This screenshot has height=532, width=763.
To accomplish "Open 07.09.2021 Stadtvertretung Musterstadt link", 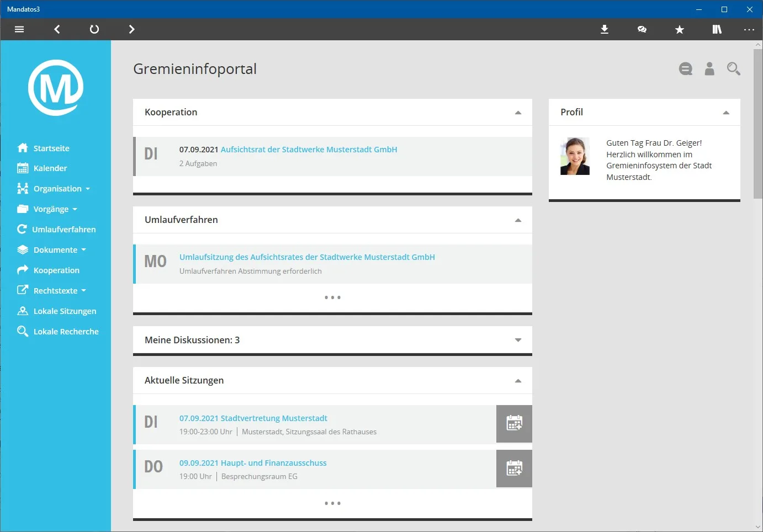I will click(253, 418).
